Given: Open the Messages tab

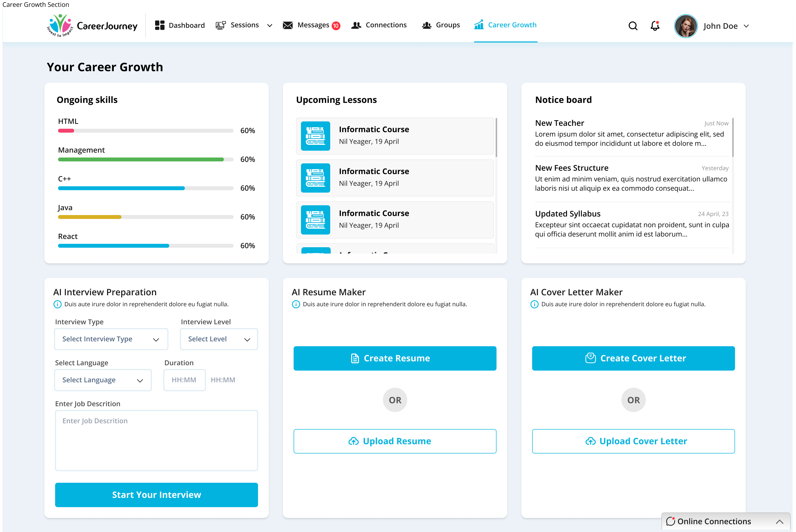Looking at the screenshot, I should point(306,25).
